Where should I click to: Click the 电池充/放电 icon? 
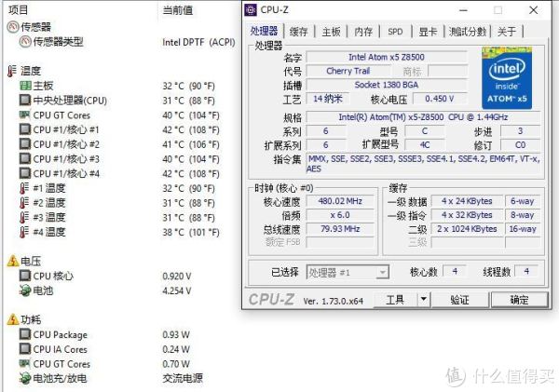pos(25,378)
